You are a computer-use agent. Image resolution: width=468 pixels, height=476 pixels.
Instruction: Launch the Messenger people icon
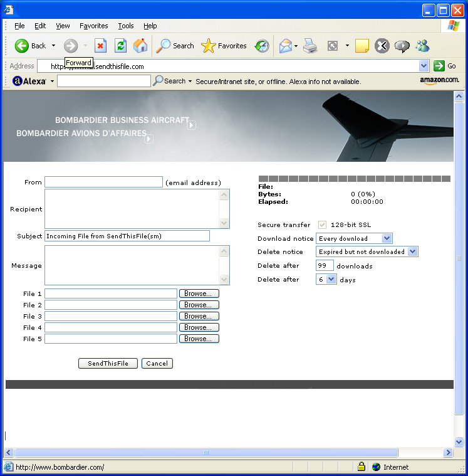pyautogui.click(x=422, y=46)
